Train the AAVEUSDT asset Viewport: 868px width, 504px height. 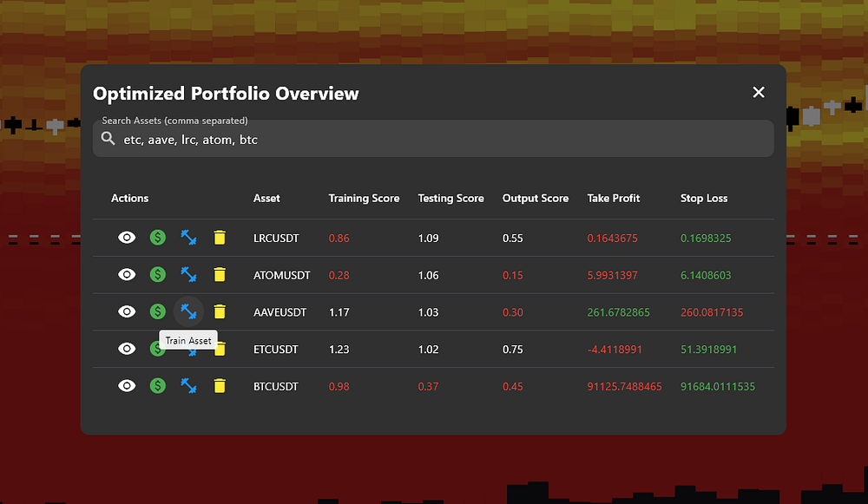pos(188,312)
